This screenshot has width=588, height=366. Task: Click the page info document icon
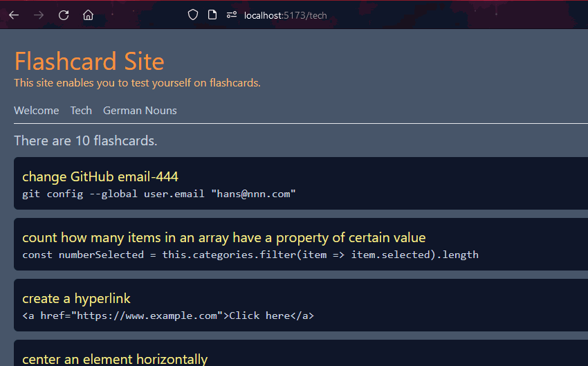coord(212,15)
